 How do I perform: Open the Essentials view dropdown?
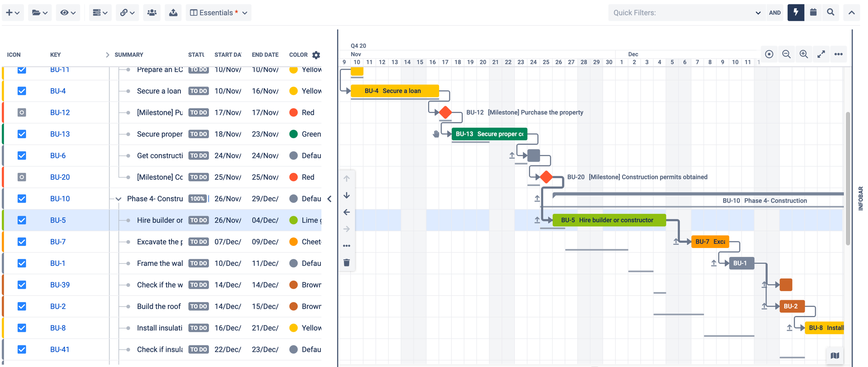[x=219, y=13]
